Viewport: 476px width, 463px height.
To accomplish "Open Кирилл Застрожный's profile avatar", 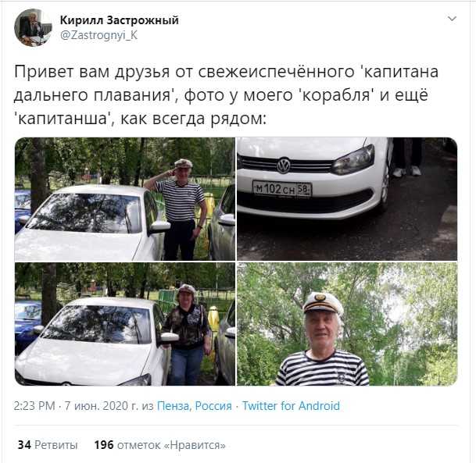I will [x=33, y=27].
